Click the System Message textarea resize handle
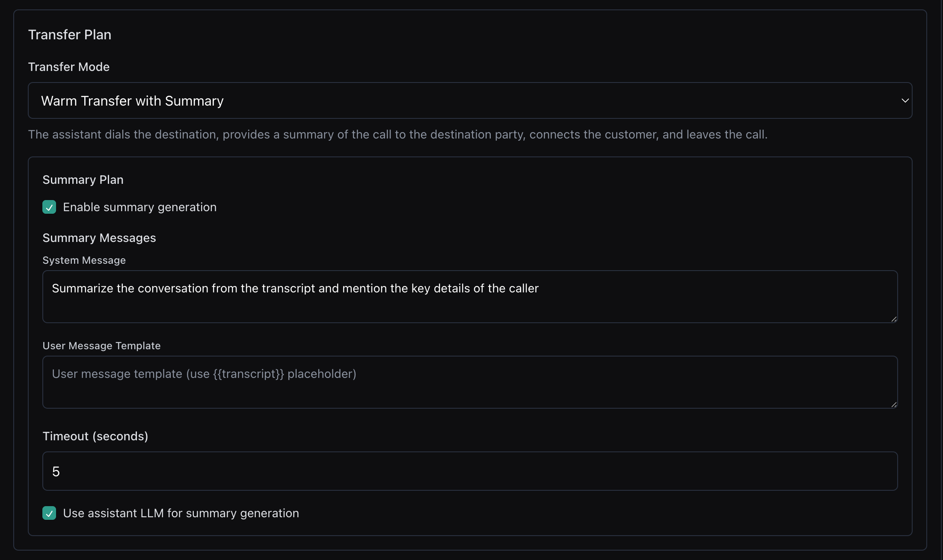Viewport: 943px width, 560px height. click(x=893, y=319)
